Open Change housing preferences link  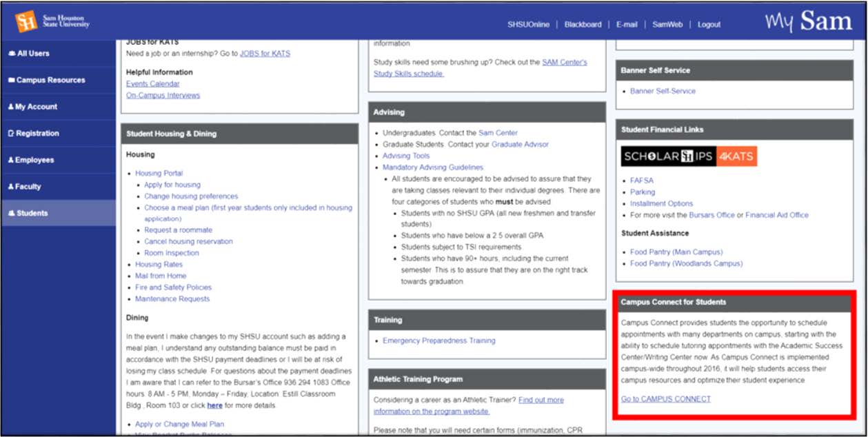[x=191, y=196]
